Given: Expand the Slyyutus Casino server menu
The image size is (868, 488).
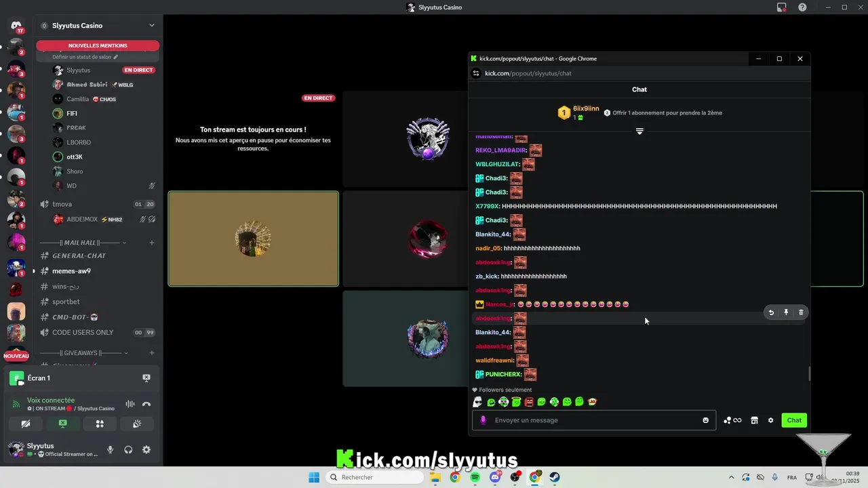Looking at the screenshot, I should [152, 26].
